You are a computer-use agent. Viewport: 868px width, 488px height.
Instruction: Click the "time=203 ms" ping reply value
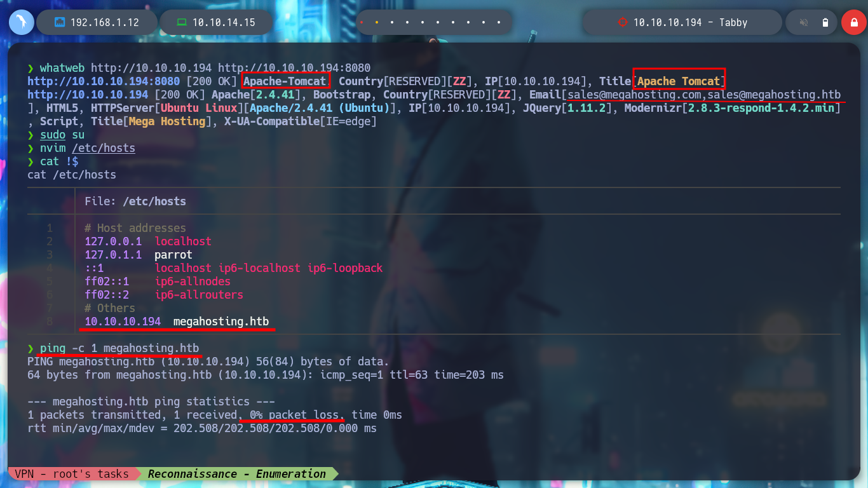[469, 375]
